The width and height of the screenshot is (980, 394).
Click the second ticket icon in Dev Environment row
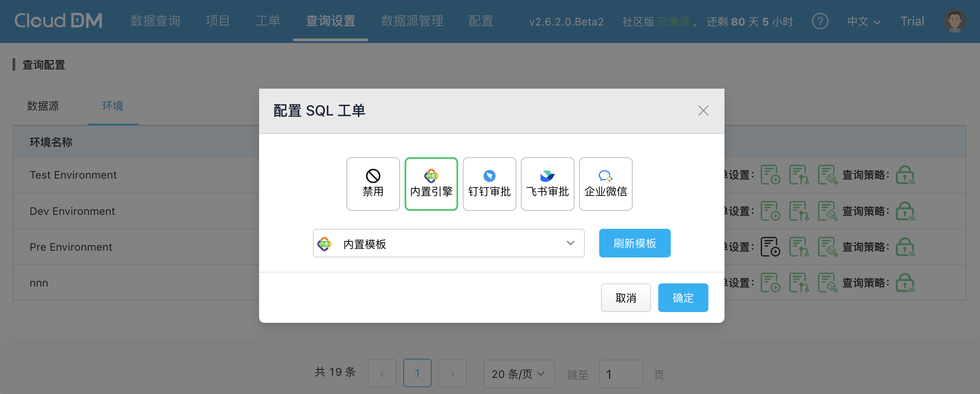[799, 211]
